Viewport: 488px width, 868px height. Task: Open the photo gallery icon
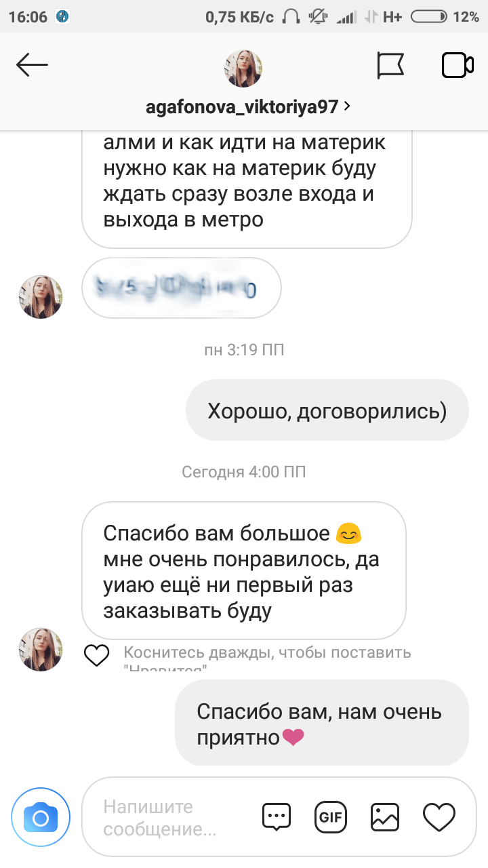[385, 817]
